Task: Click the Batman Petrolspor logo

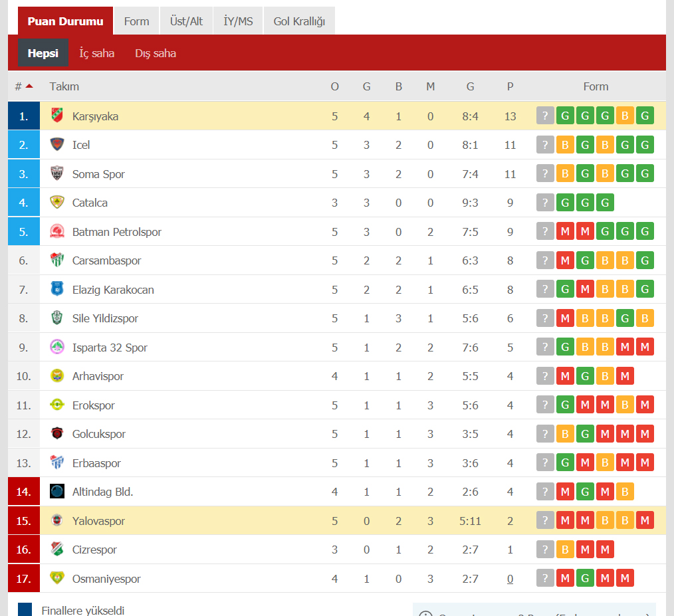Action: click(x=56, y=231)
